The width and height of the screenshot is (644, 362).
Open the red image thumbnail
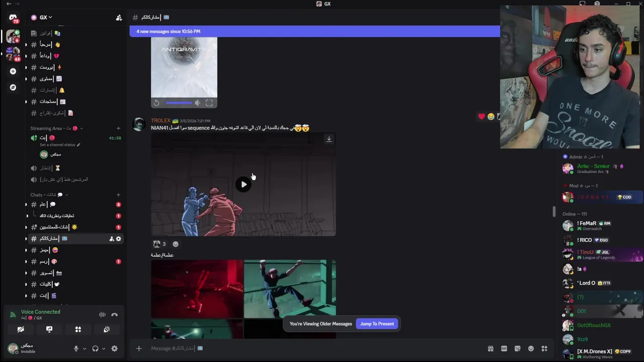(197, 289)
